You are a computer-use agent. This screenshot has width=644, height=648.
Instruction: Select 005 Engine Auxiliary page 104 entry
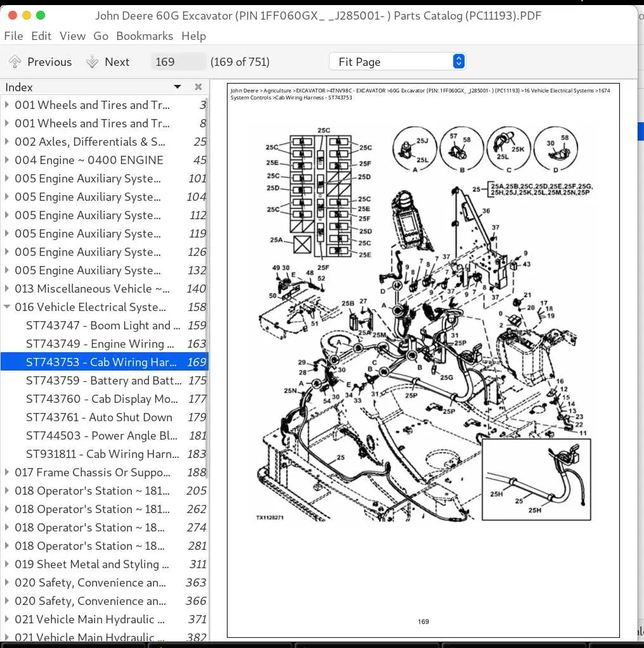click(104, 197)
